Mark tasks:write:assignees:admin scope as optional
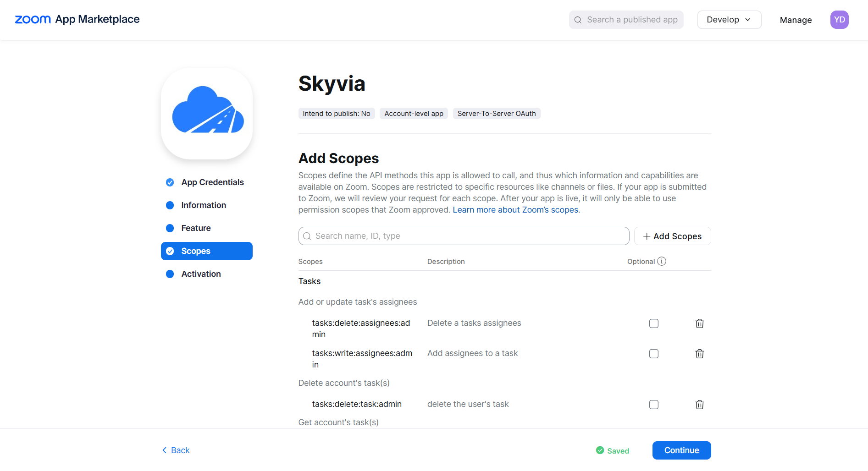The image size is (868, 471). pyautogui.click(x=653, y=354)
